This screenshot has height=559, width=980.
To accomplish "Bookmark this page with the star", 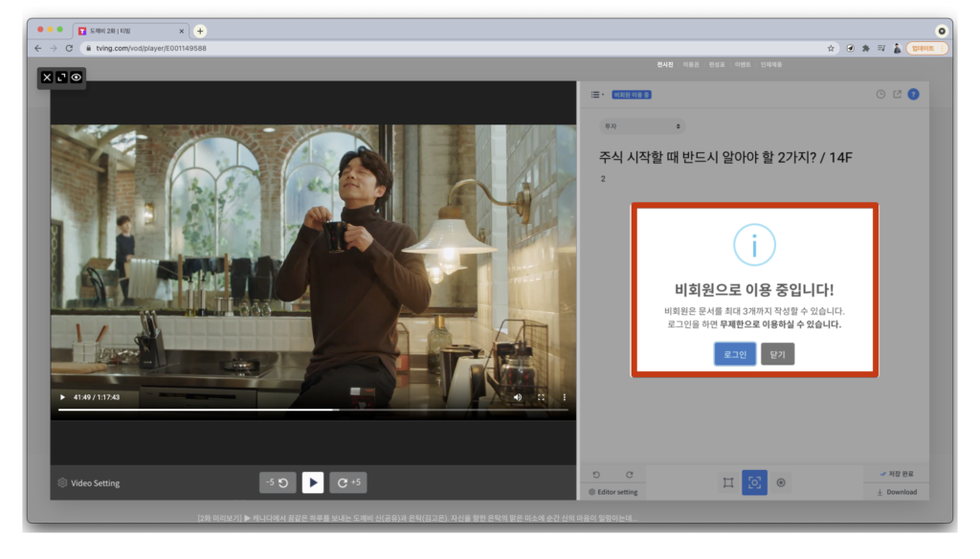I will click(x=831, y=48).
